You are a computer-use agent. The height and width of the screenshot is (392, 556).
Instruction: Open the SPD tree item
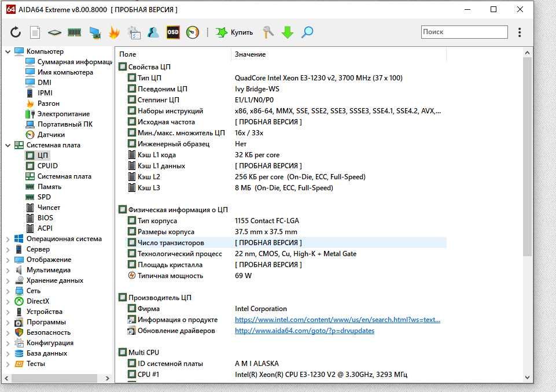(38, 197)
